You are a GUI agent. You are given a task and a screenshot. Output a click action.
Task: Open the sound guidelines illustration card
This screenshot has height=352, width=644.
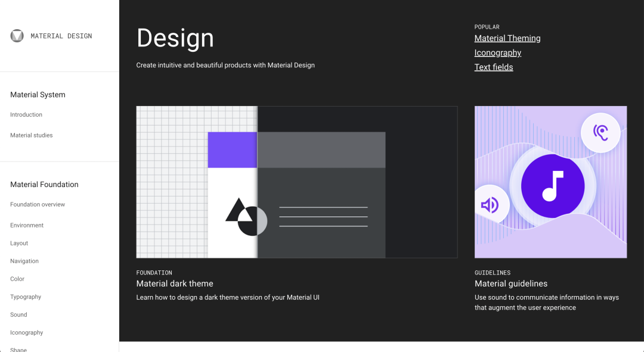pyautogui.click(x=551, y=182)
